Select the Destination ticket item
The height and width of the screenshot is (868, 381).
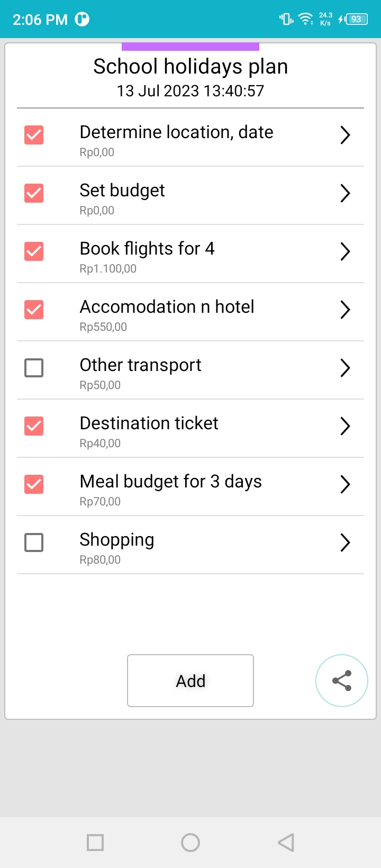click(x=190, y=429)
